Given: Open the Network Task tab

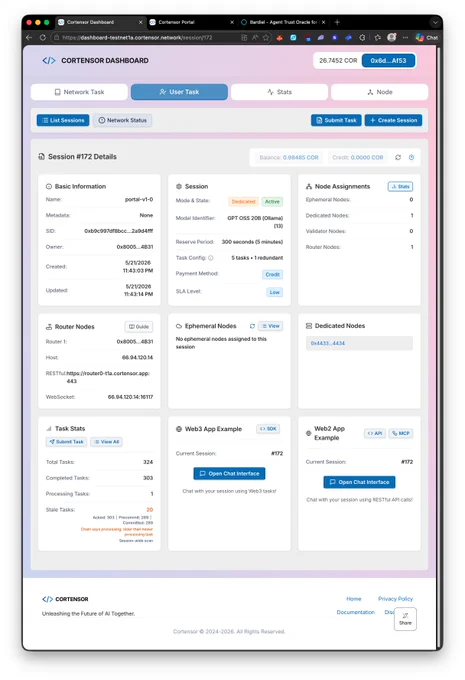Looking at the screenshot, I should point(79,92).
